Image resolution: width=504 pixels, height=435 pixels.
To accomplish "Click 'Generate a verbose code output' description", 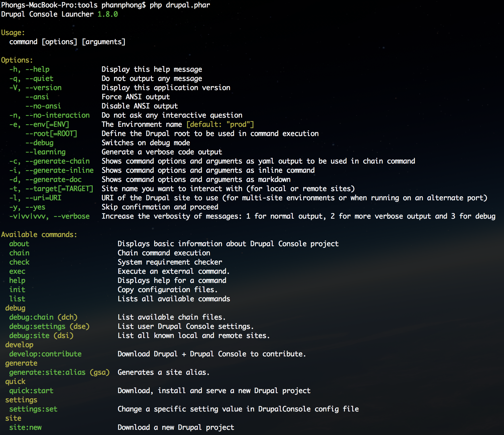I will pos(162,152).
